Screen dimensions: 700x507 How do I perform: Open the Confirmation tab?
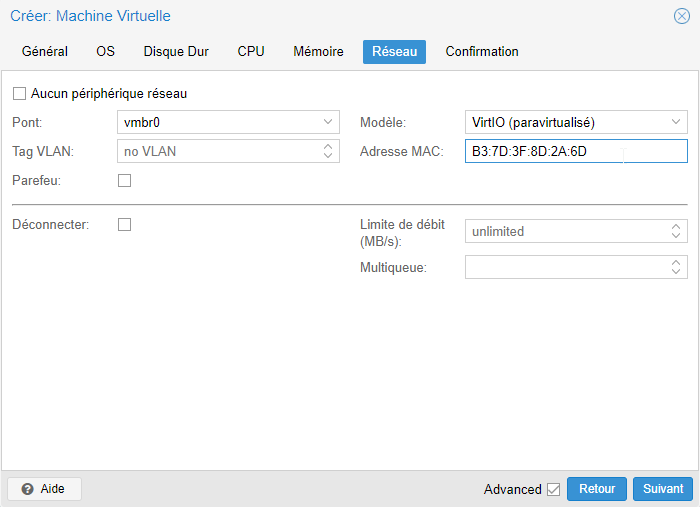(482, 51)
